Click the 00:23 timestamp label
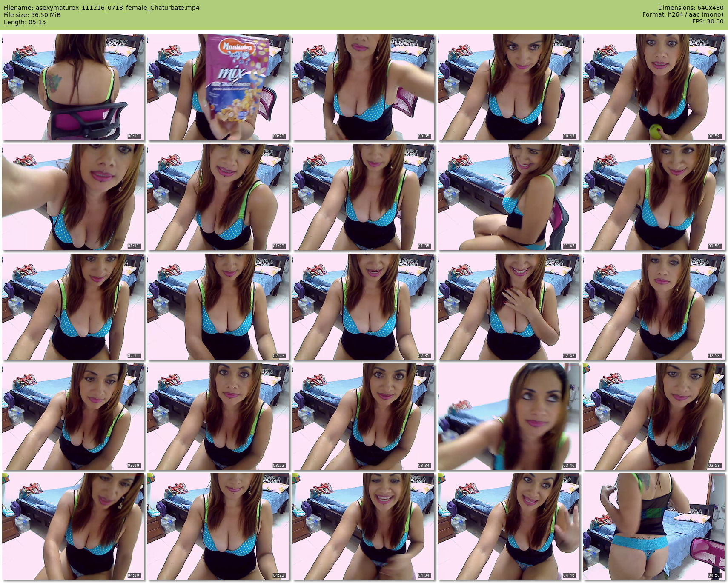This screenshot has width=728, height=583. point(279,136)
